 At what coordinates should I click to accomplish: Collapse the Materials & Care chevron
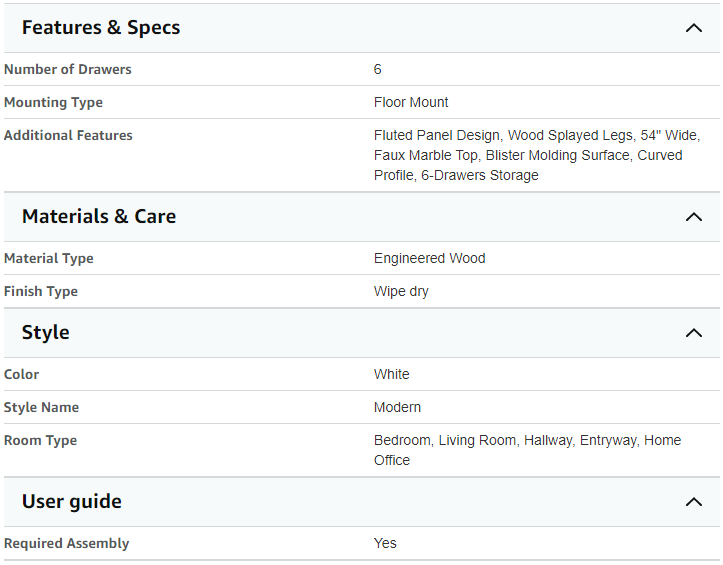693,217
